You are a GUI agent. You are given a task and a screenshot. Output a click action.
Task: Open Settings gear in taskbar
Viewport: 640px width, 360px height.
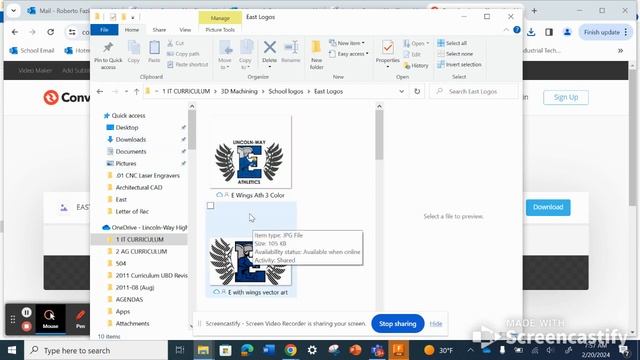pos(312,350)
